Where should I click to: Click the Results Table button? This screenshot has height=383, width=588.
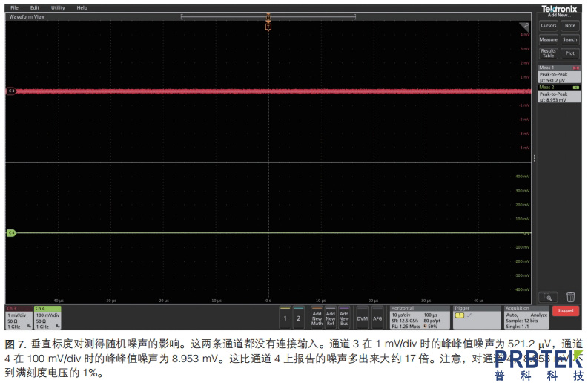point(548,53)
